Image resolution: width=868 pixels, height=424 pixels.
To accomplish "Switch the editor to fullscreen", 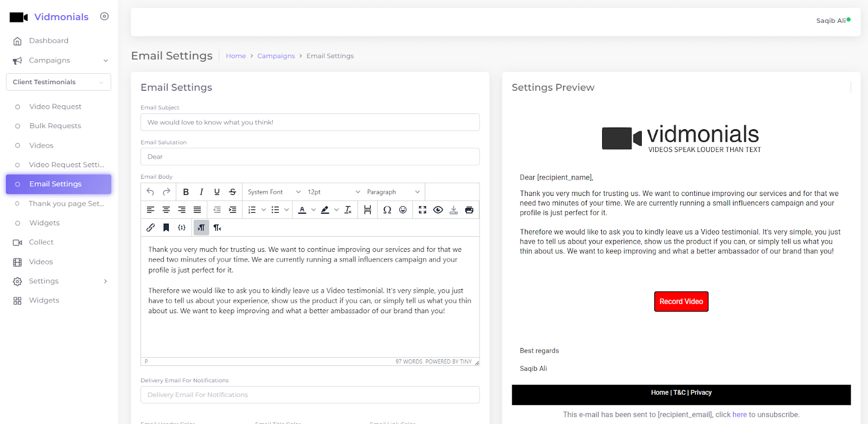I will pyautogui.click(x=423, y=210).
